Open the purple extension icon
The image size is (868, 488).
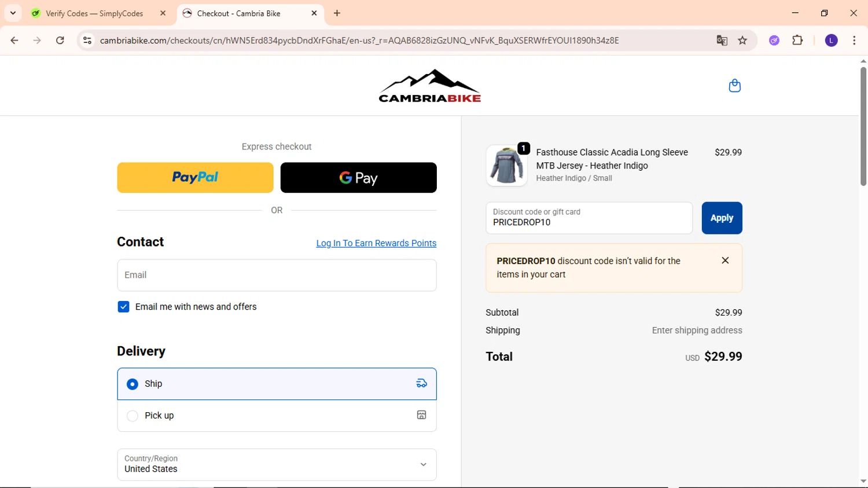pos(774,41)
